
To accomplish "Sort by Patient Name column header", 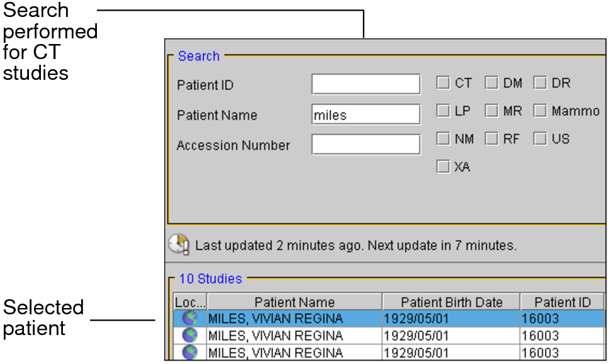I will click(x=294, y=302).
